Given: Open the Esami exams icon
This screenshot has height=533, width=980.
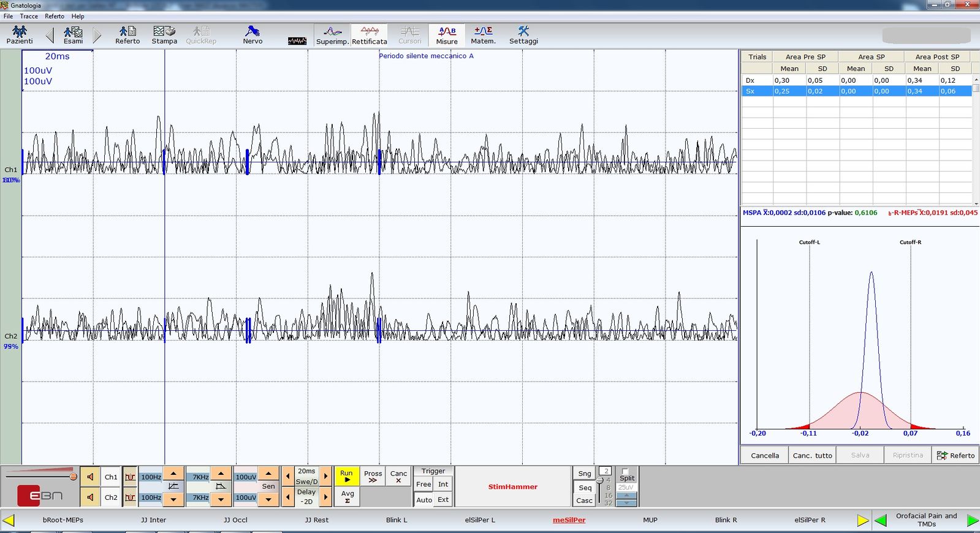Looking at the screenshot, I should (x=73, y=35).
